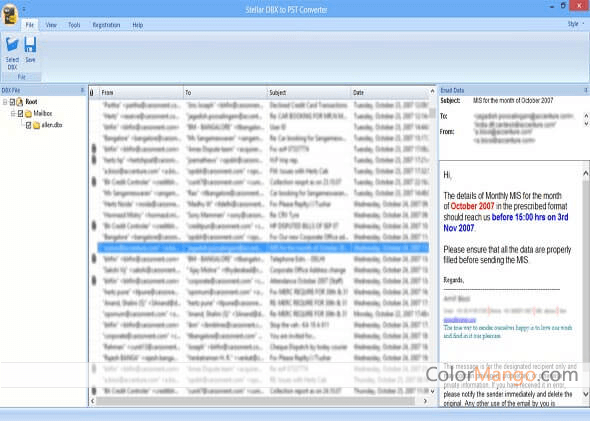Toggle the allen.dbx checkbox
590x421 pixels.
[29, 125]
